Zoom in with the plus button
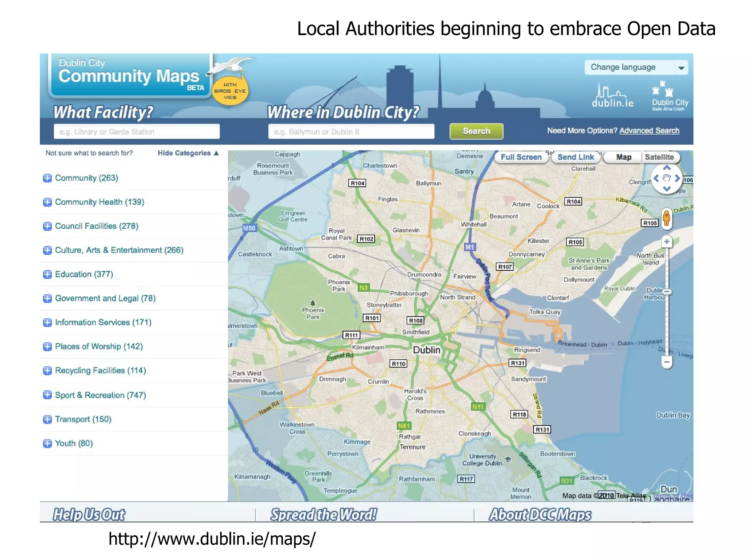747x560 pixels. click(x=667, y=242)
